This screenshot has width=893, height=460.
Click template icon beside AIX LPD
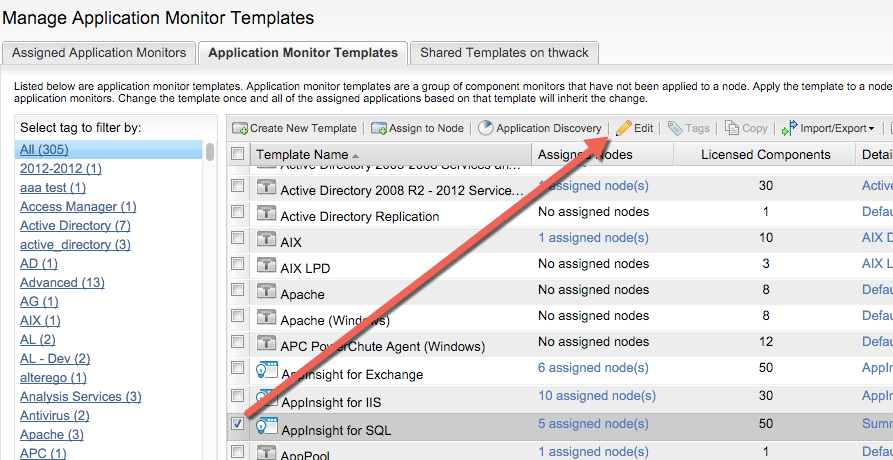(x=266, y=264)
